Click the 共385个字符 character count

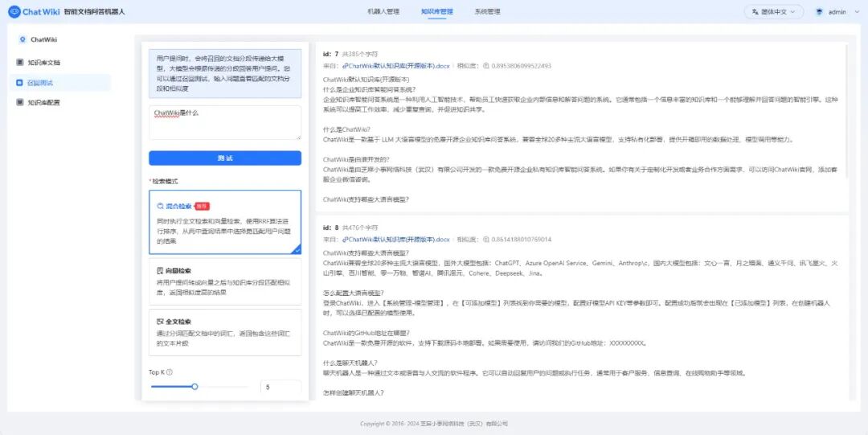(x=360, y=55)
